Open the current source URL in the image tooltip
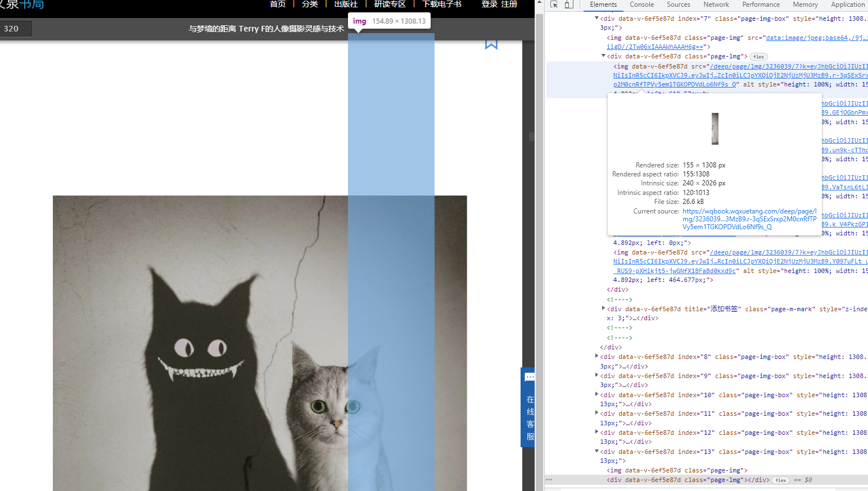This screenshot has height=491, width=868. pyautogui.click(x=749, y=219)
